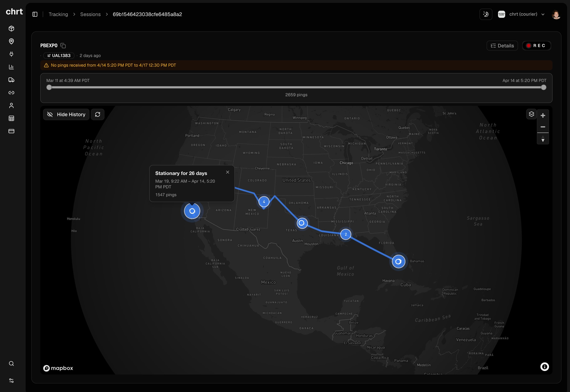Screen dimensions: 570x392
Task: Open the Details panel
Action: point(502,46)
